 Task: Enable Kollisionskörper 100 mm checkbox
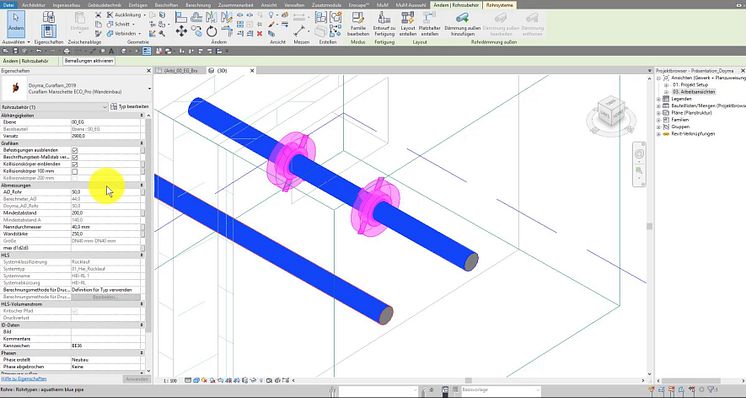75,171
